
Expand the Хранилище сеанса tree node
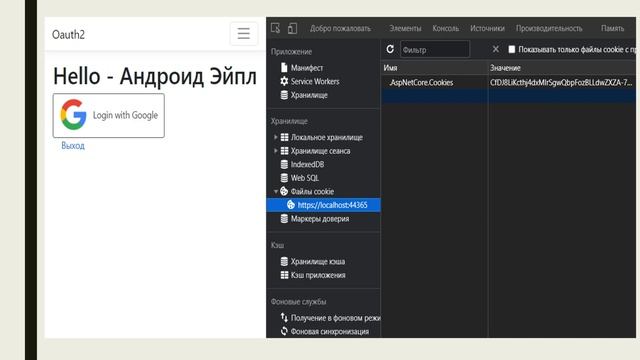click(x=276, y=151)
